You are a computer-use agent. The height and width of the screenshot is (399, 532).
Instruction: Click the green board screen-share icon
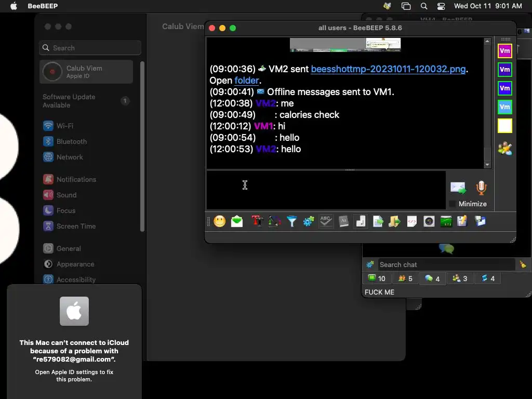coord(446,221)
